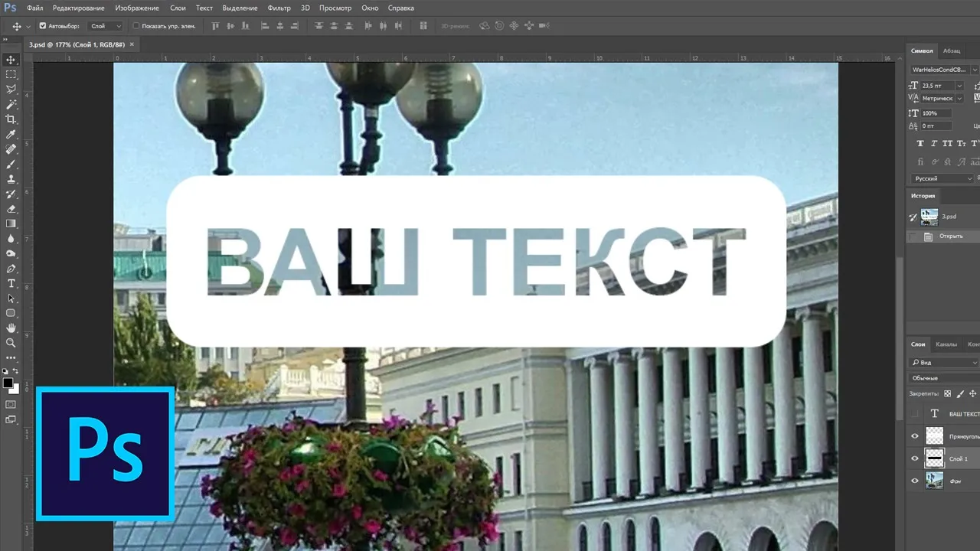Hide the Прямоугольник layer eye

pyautogui.click(x=914, y=436)
